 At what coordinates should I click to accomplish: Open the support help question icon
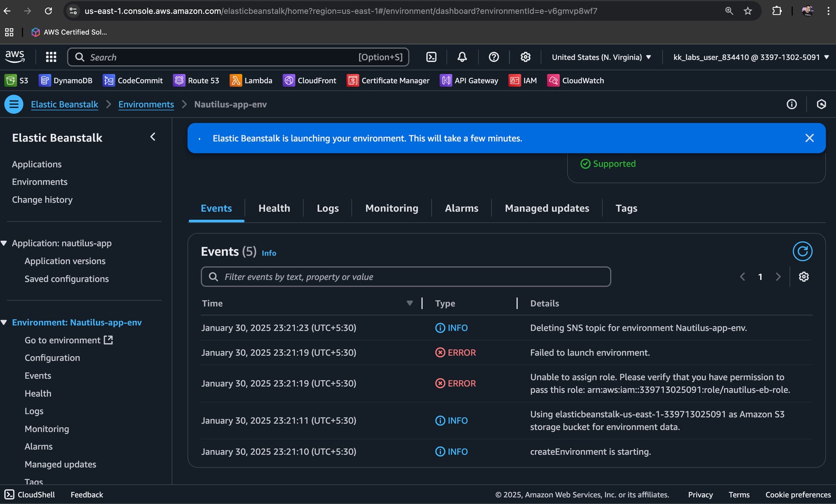493,57
